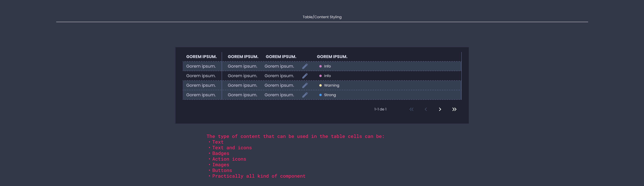Click the pencil edit icon in Warning row
This screenshot has height=186, width=644.
click(x=305, y=85)
